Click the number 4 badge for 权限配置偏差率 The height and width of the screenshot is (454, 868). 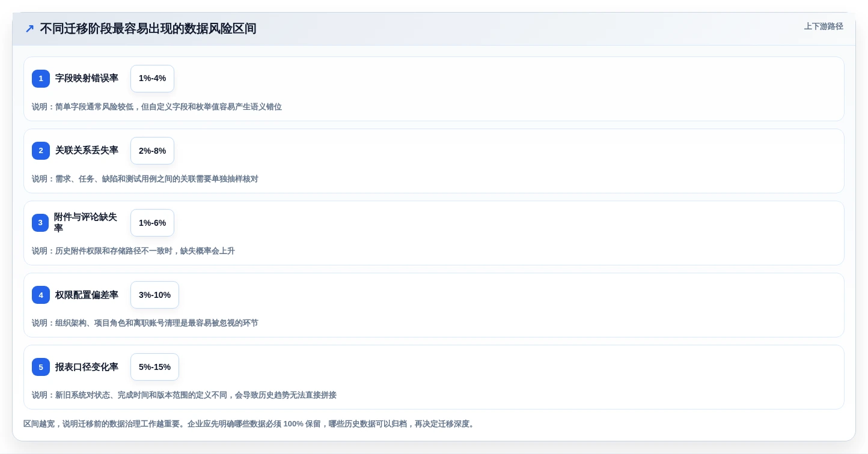41,295
